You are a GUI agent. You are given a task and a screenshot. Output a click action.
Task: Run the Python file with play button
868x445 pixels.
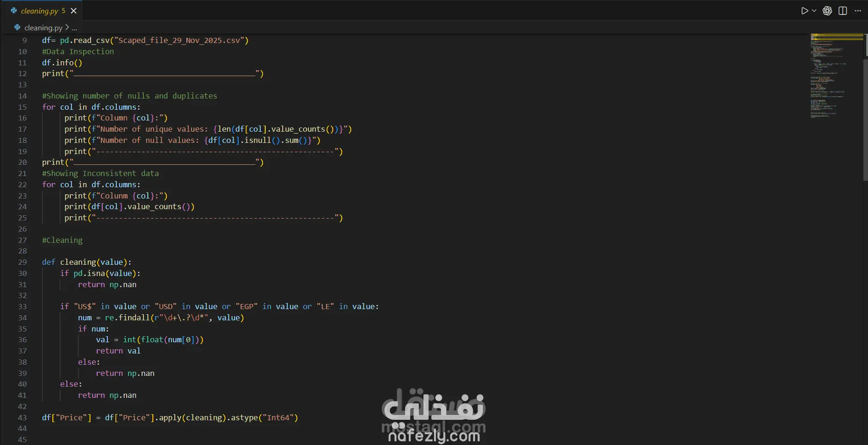click(804, 11)
